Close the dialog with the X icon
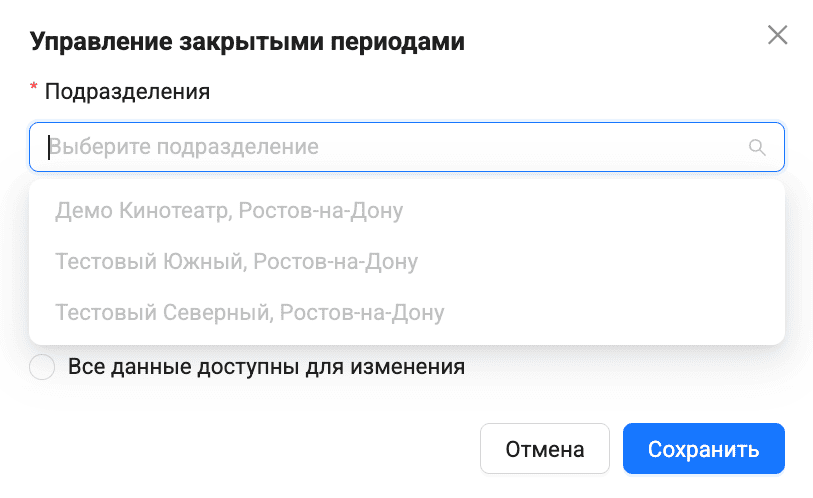The image size is (813, 498). click(x=777, y=36)
